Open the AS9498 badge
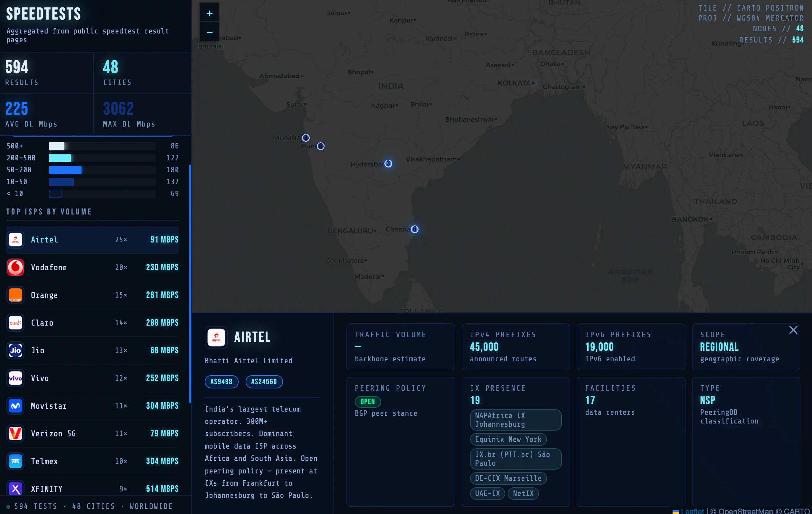The width and height of the screenshot is (812, 514). (x=222, y=382)
